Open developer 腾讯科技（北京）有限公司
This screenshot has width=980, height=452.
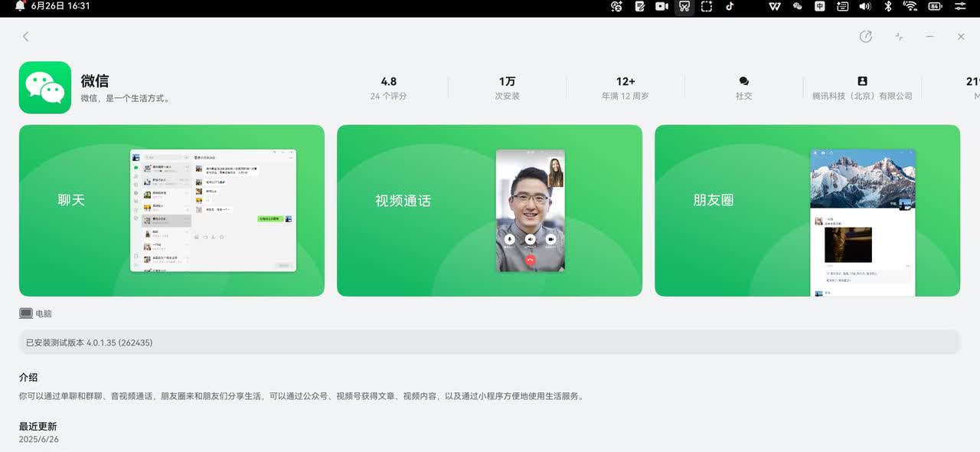pyautogui.click(x=862, y=97)
